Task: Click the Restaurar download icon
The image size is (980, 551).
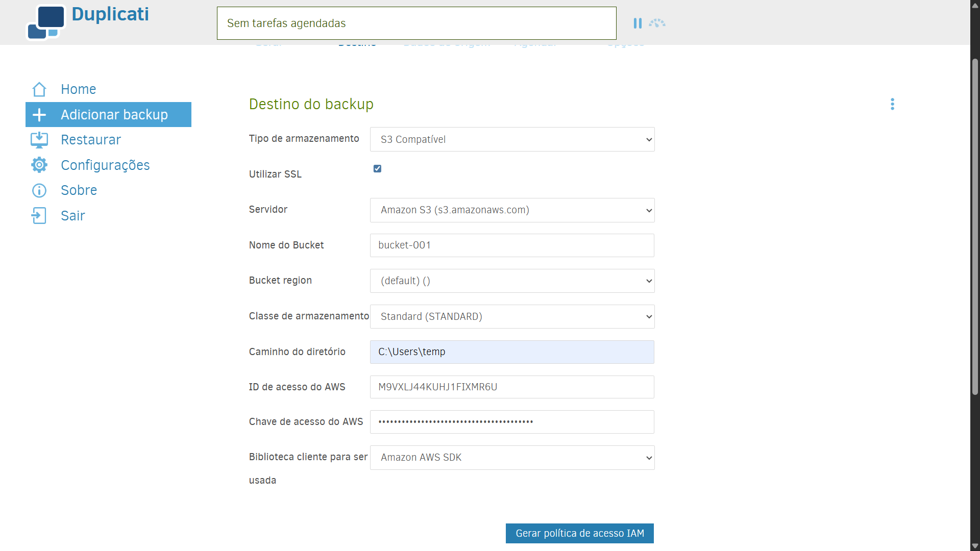Action: click(x=39, y=140)
